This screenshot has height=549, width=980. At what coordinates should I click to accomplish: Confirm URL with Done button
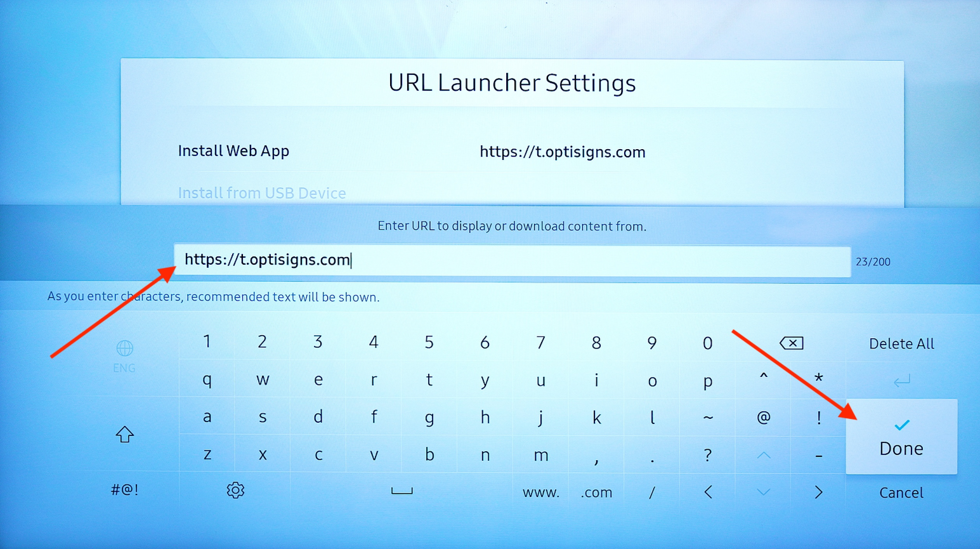901,437
